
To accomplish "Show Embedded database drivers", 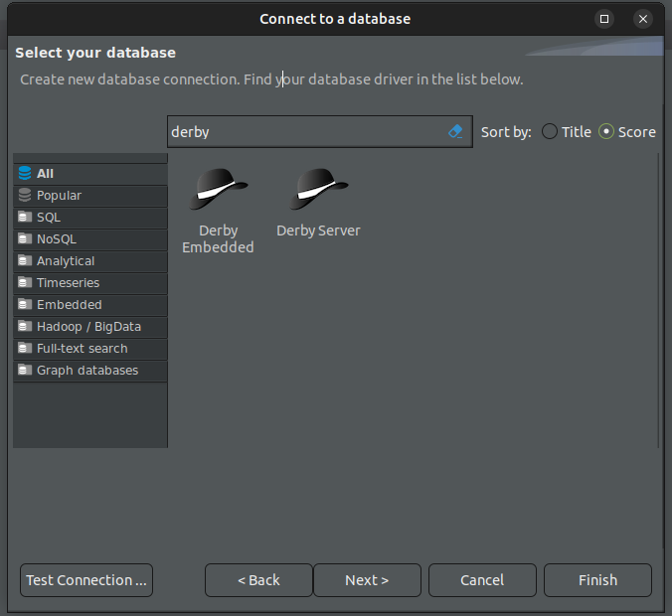I will tap(70, 305).
